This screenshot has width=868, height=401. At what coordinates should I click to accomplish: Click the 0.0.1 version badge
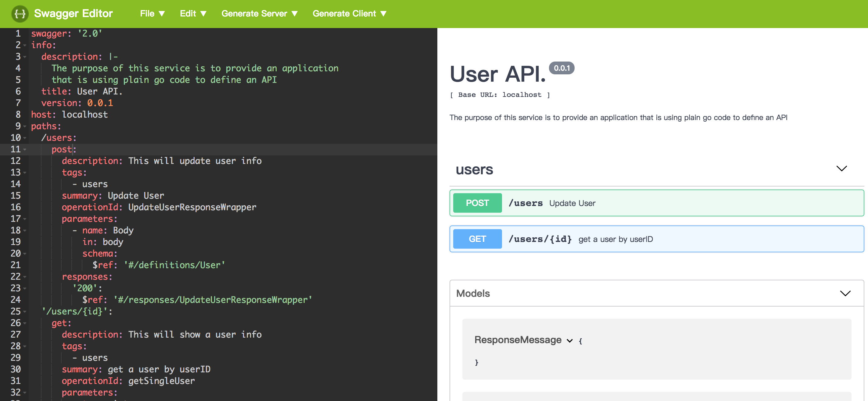tap(561, 68)
